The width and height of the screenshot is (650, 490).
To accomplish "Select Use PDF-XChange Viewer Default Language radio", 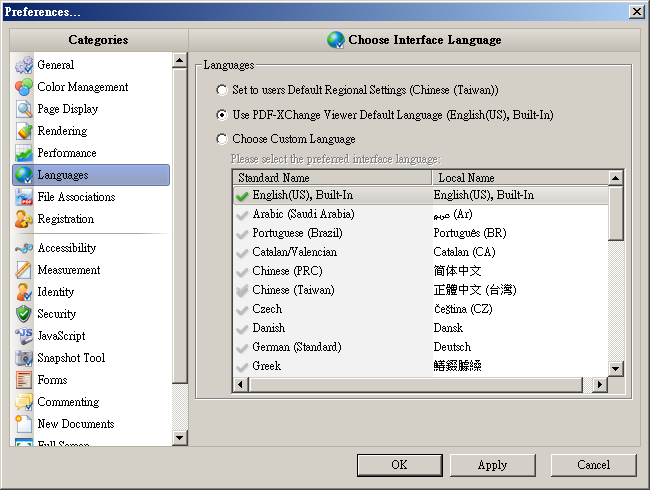I will coord(222,115).
